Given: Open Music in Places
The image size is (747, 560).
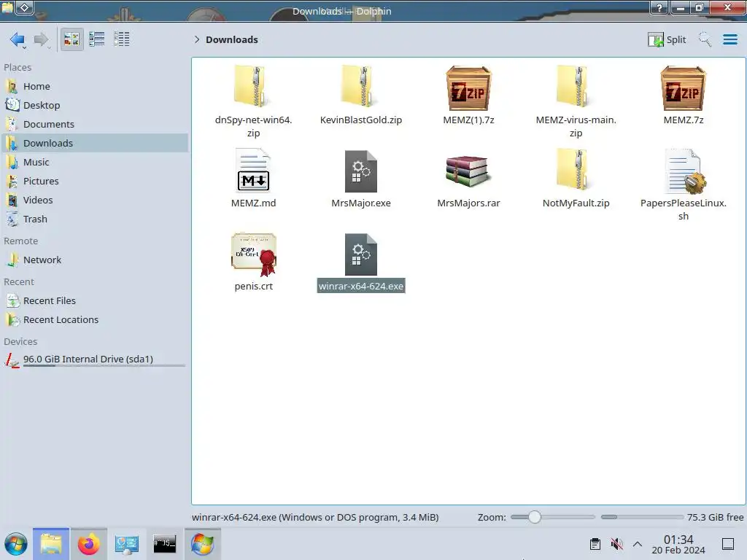Looking at the screenshot, I should tap(96, 163).
